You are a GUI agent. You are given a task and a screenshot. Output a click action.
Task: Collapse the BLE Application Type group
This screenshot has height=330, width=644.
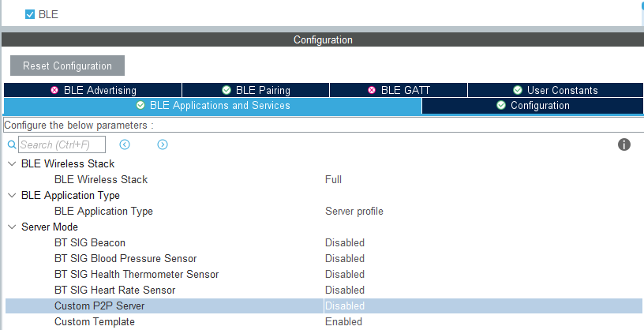tap(11, 196)
